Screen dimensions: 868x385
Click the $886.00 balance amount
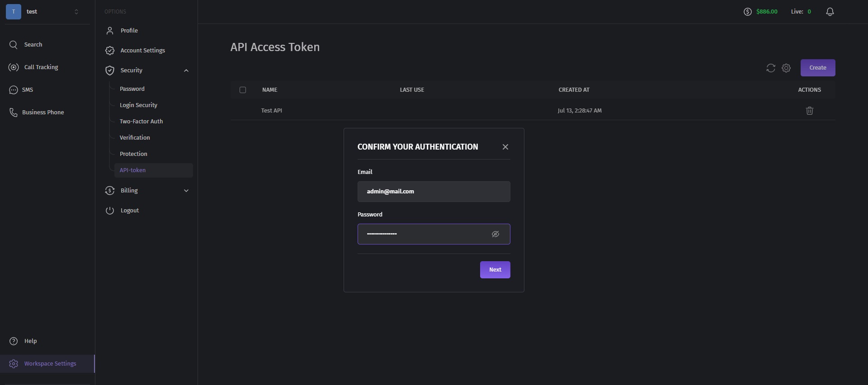767,12
